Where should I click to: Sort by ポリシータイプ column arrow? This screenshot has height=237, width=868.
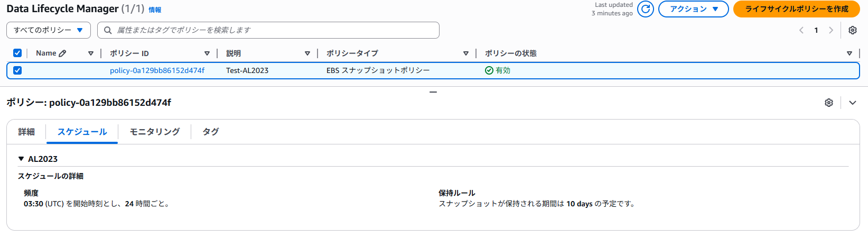(466, 53)
